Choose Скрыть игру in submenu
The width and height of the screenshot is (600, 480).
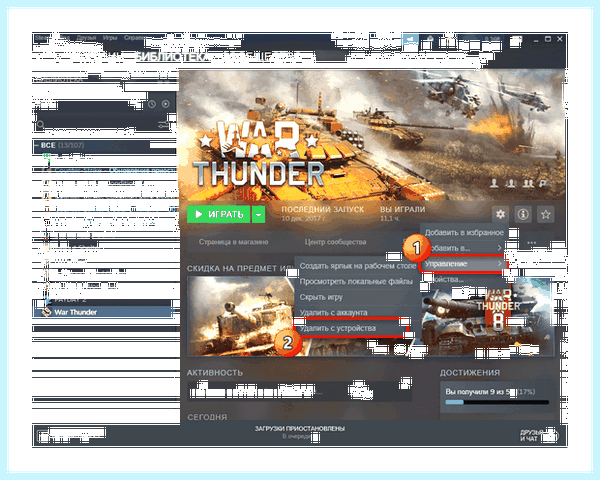click(321, 297)
